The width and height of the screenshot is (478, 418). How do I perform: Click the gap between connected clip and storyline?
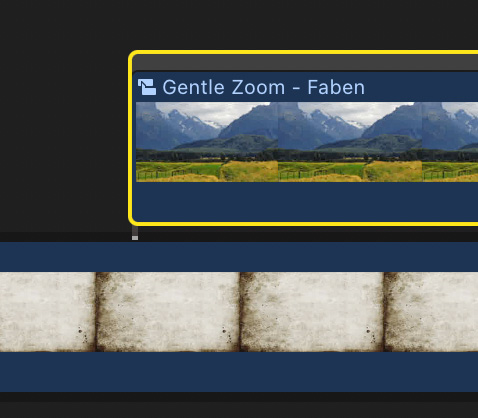tap(307, 234)
